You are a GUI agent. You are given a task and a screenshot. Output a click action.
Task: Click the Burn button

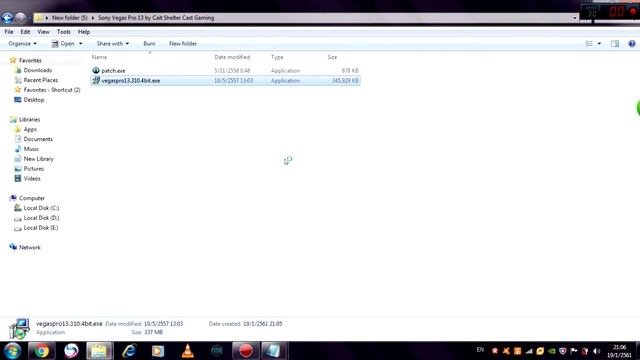(149, 44)
